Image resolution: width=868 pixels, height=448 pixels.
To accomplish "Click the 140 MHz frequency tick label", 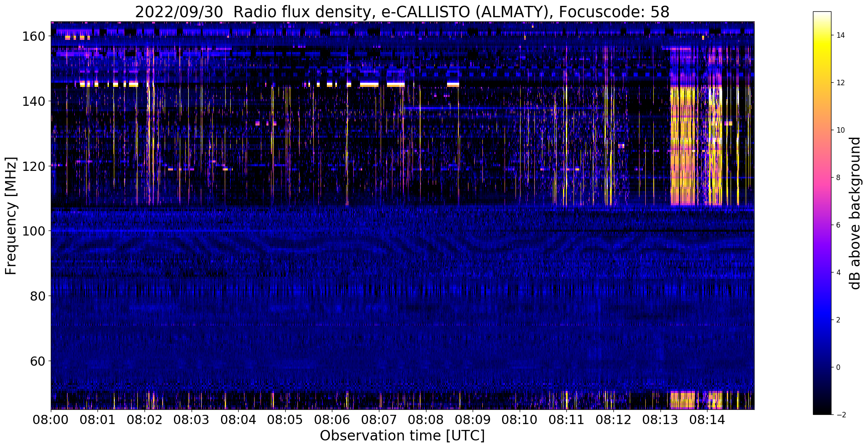I will pos(34,101).
